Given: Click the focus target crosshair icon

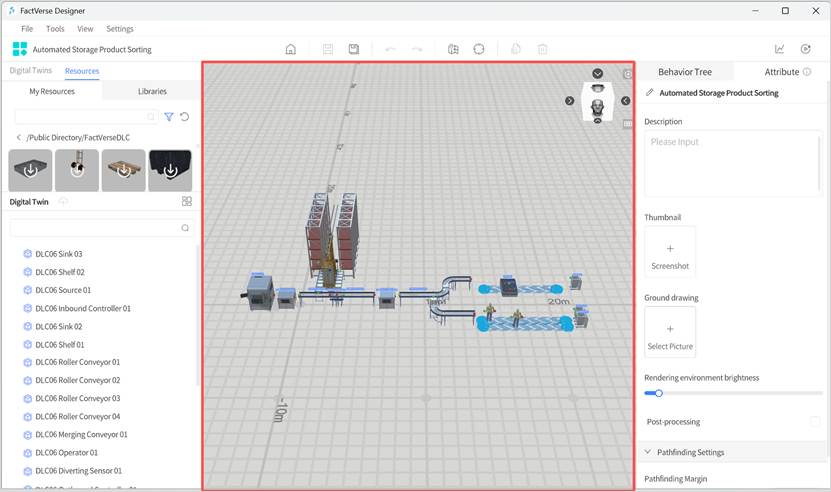Looking at the screenshot, I should (x=479, y=49).
